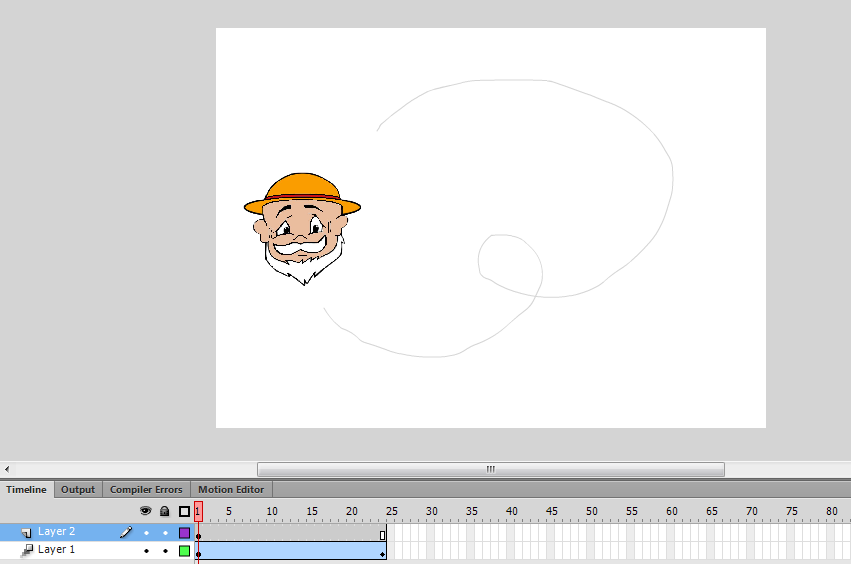This screenshot has height=564, width=851.
Task: Select the cartoon man's head on stage
Action: click(x=302, y=229)
